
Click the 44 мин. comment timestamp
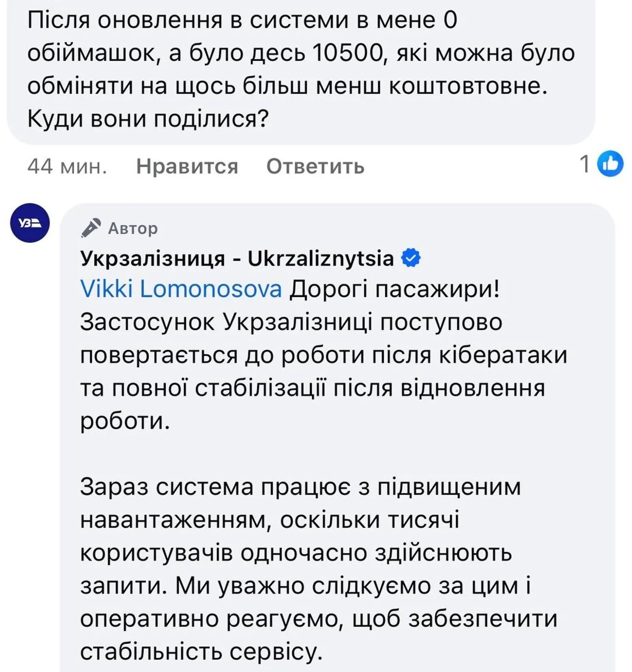point(67,166)
